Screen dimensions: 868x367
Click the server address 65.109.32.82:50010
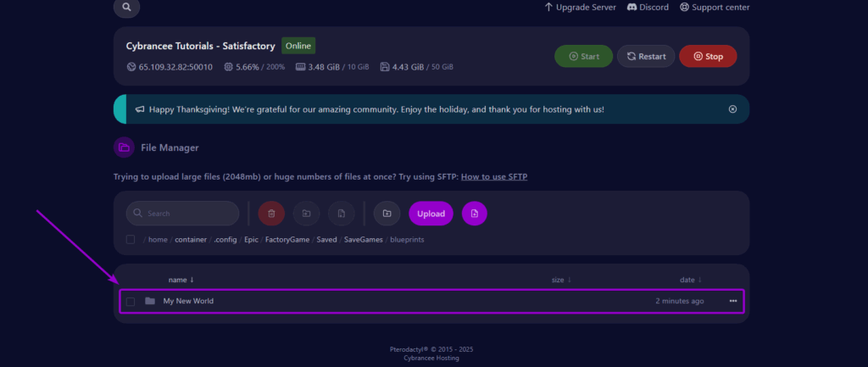tap(170, 67)
